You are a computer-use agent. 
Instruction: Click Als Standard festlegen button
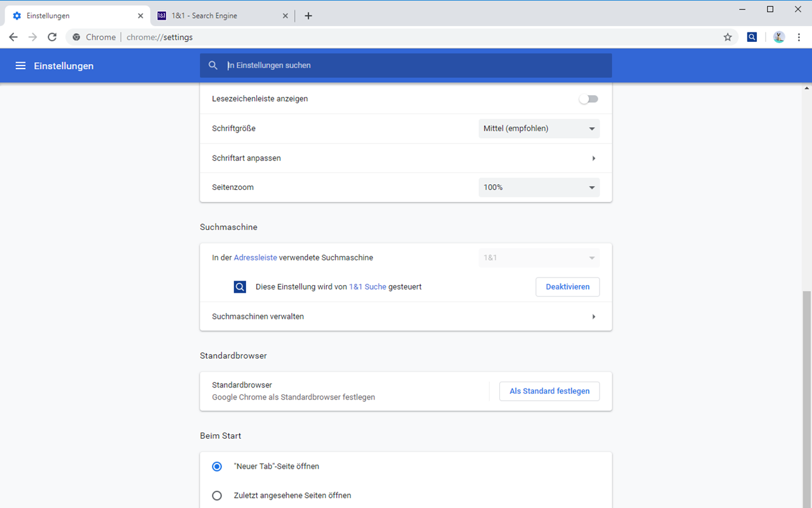coord(549,391)
